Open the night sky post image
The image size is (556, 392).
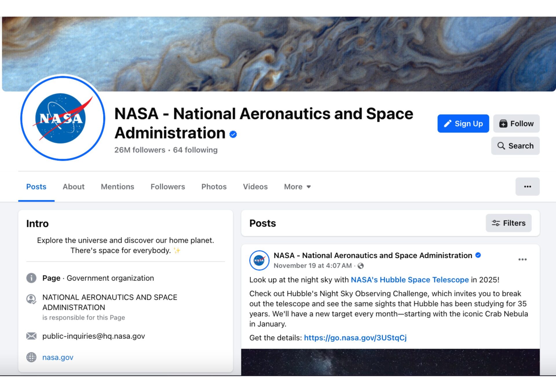(x=390, y=362)
